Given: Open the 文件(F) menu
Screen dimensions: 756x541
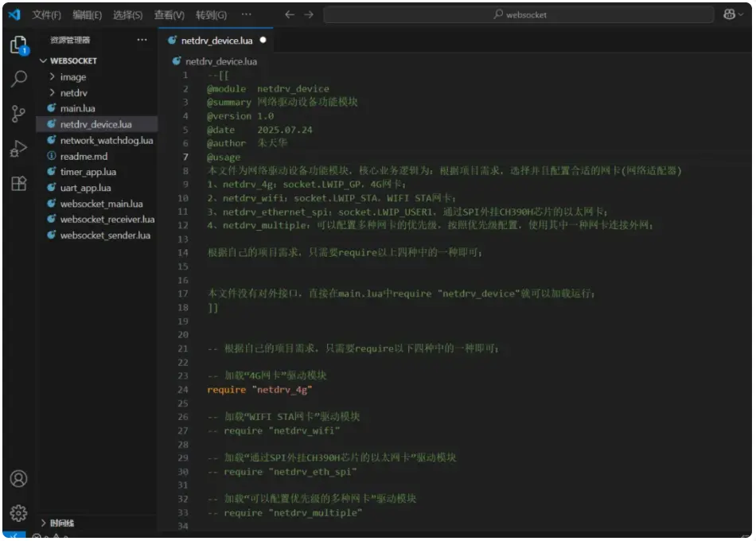Looking at the screenshot, I should (x=47, y=15).
